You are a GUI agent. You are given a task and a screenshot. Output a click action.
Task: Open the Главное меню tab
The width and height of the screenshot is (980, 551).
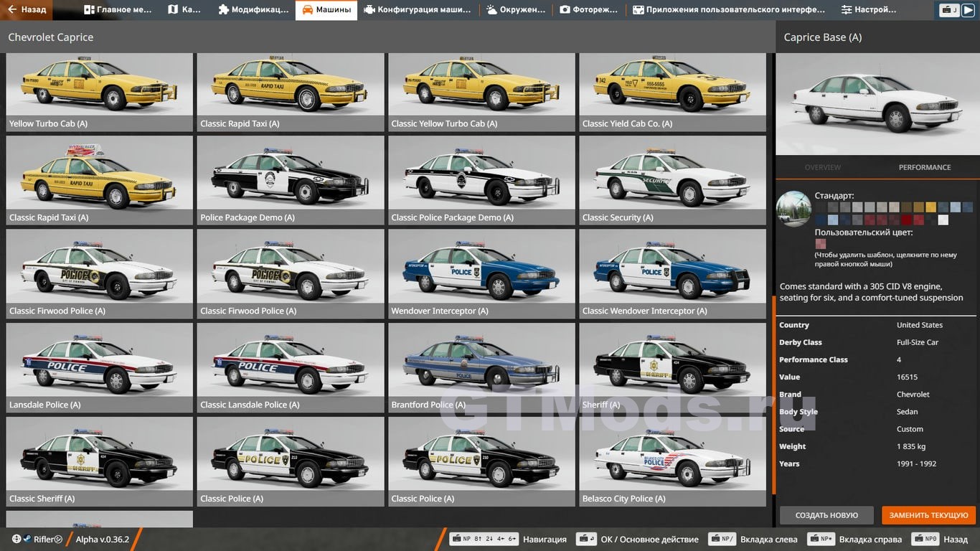[118, 10]
